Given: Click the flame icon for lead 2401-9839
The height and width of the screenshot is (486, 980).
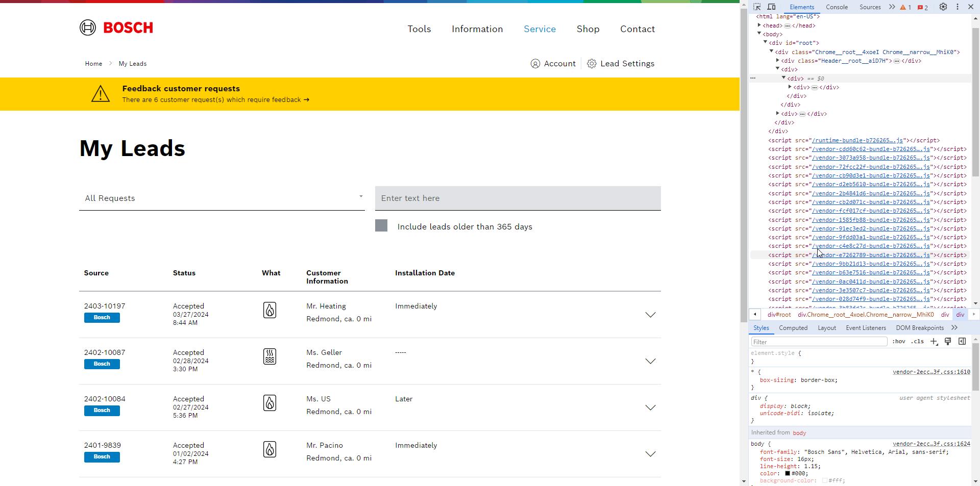Looking at the screenshot, I should pyautogui.click(x=269, y=449).
